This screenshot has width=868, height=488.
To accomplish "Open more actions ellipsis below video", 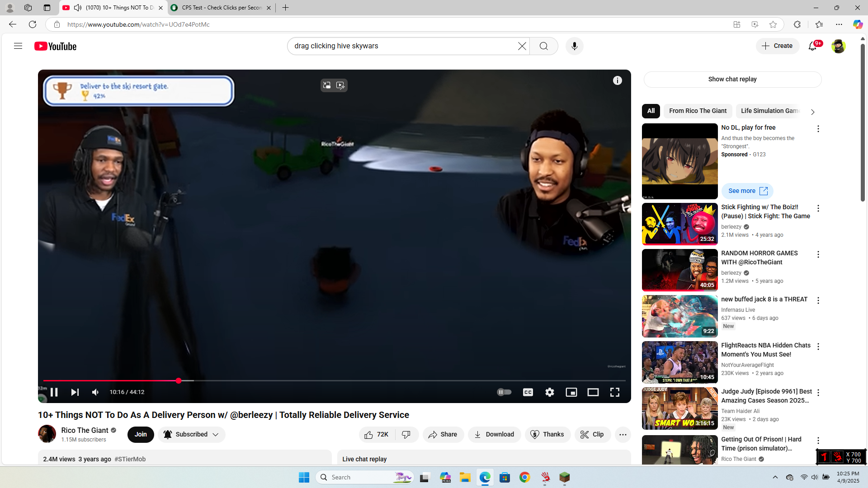I will pos(623,435).
